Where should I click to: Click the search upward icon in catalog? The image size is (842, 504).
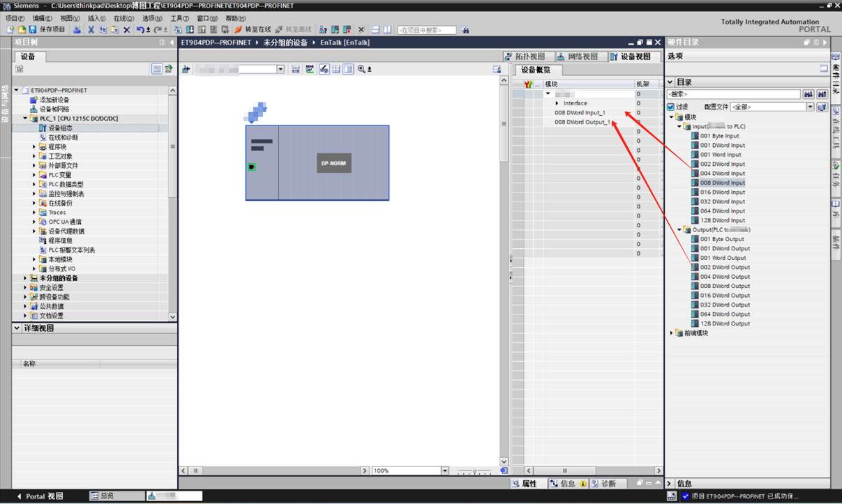[822, 94]
